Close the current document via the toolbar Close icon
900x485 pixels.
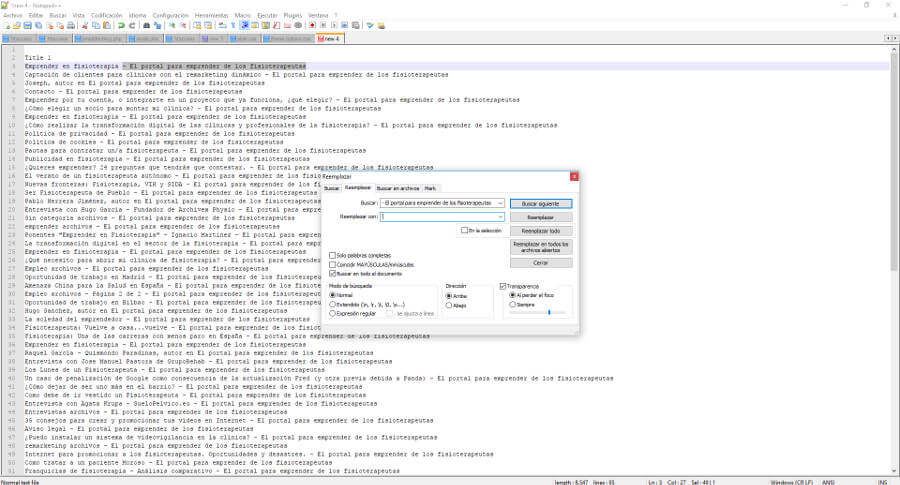click(51, 25)
